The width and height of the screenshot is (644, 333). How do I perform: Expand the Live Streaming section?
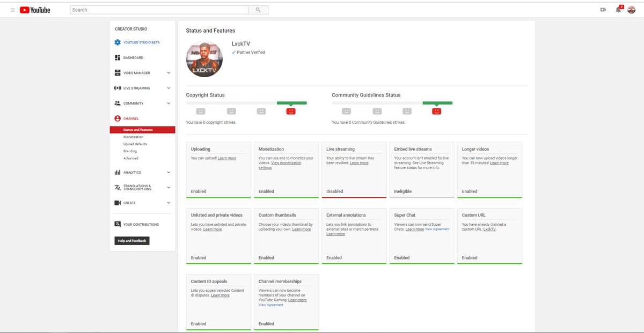(169, 88)
